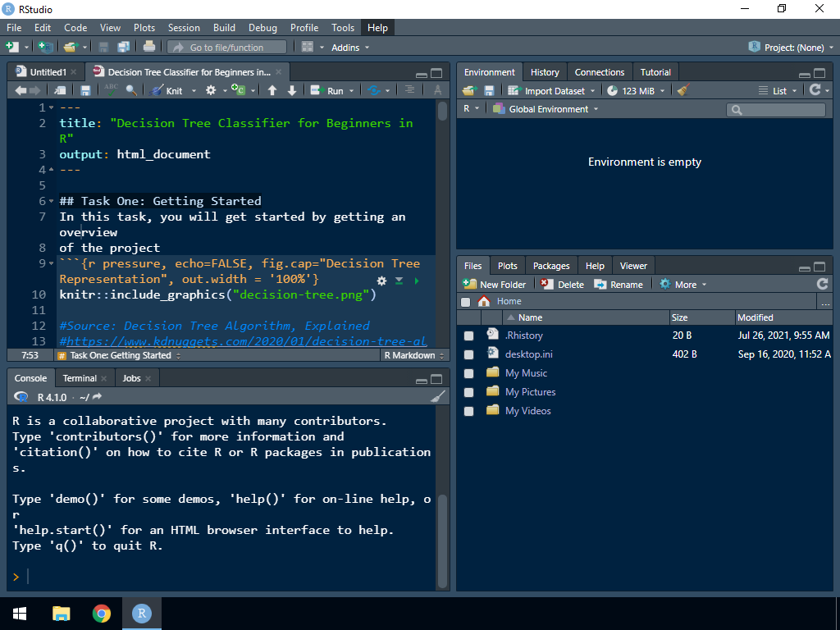Screen dimensions: 840x630
Task: Click the insert new code chunk icon
Action: (239, 90)
